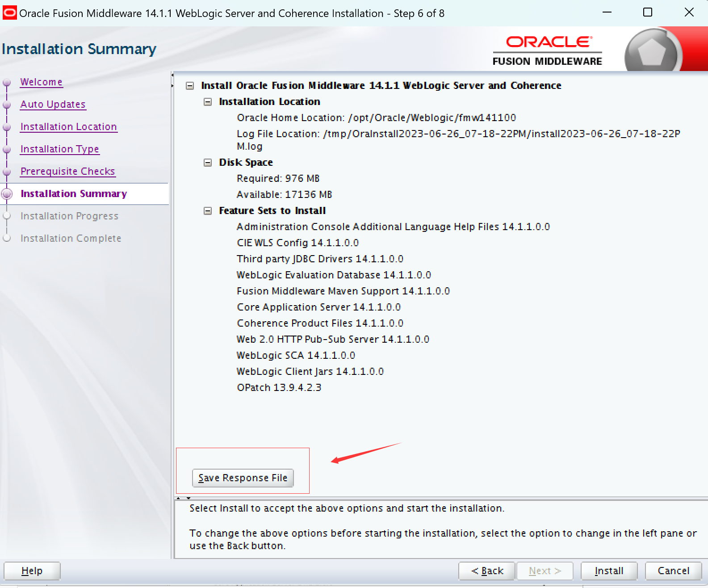The height and width of the screenshot is (588, 708).
Task: Go to the Welcome step
Action: pyautogui.click(x=41, y=82)
